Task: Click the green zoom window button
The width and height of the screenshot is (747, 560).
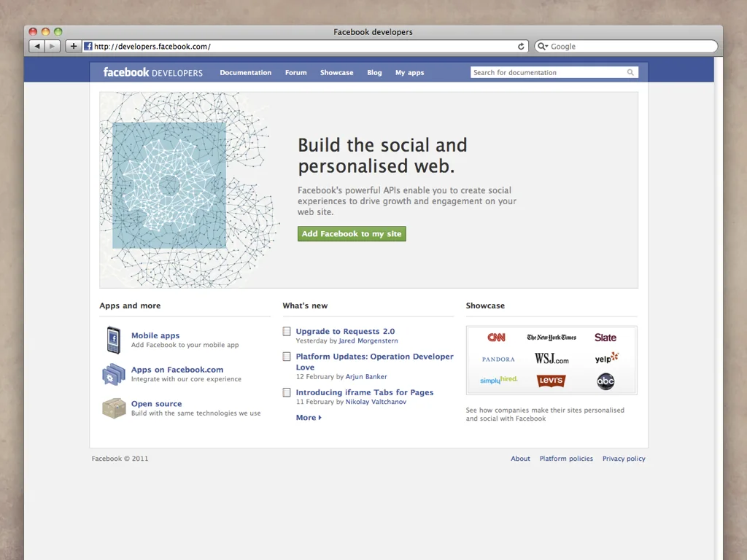Action: coord(58,31)
